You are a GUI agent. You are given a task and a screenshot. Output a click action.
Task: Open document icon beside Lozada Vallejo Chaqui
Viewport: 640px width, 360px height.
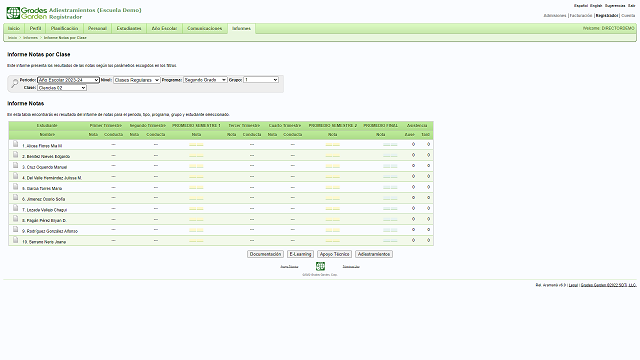click(16, 208)
